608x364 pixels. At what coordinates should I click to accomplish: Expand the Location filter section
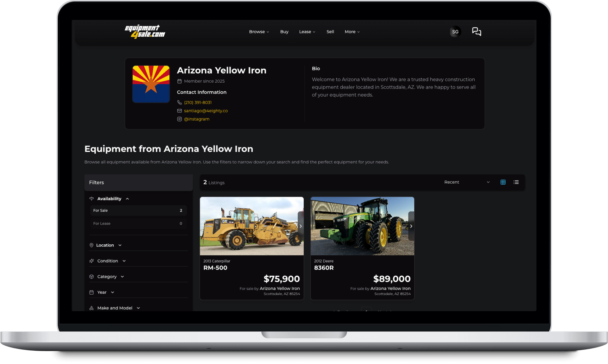point(120,245)
